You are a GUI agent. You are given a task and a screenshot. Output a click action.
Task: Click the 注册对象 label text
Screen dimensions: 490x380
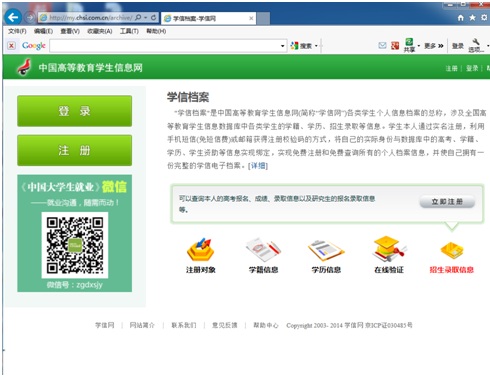click(x=200, y=270)
